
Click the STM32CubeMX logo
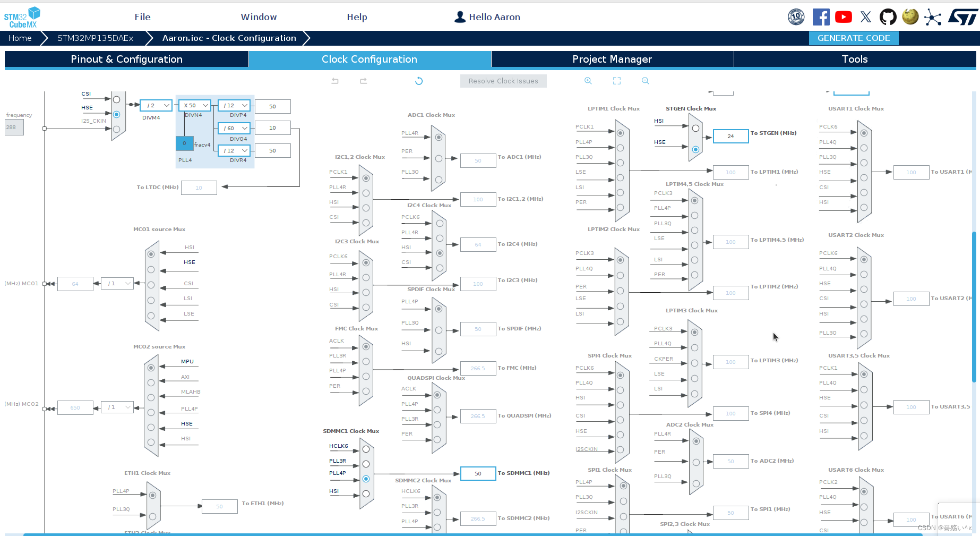pyautogui.click(x=22, y=18)
